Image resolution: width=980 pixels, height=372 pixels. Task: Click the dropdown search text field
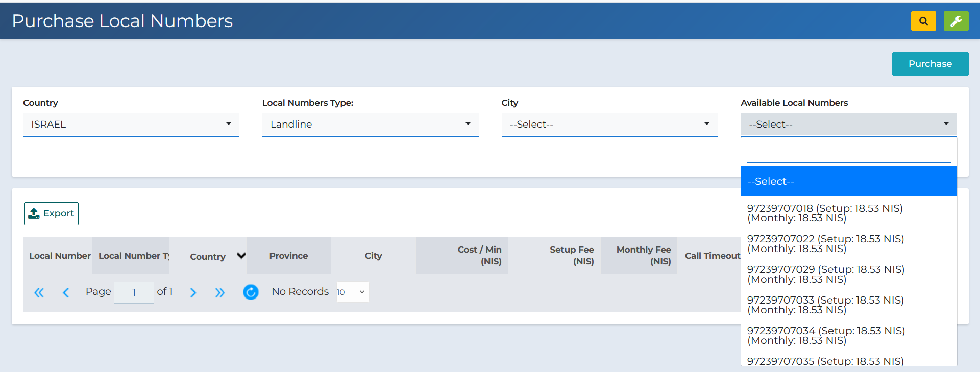[x=849, y=153]
